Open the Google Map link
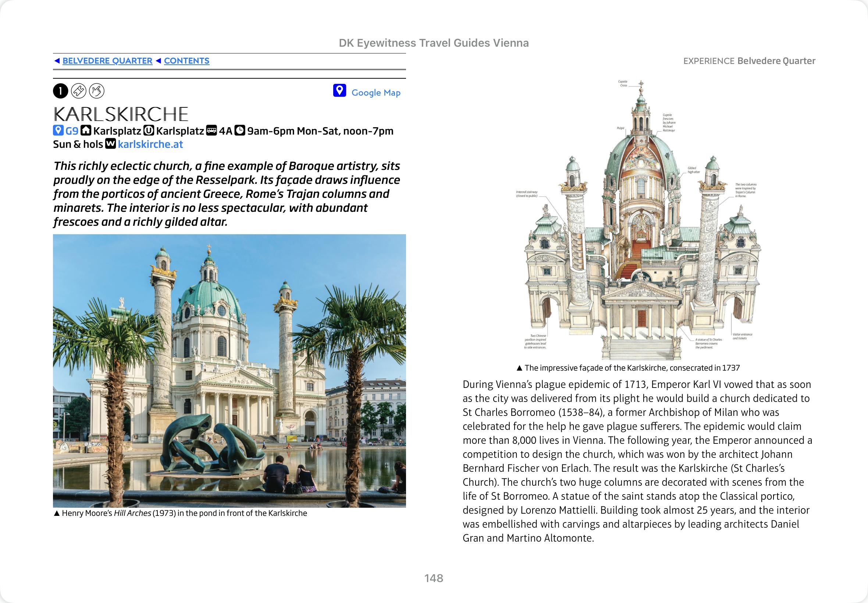 coord(376,93)
